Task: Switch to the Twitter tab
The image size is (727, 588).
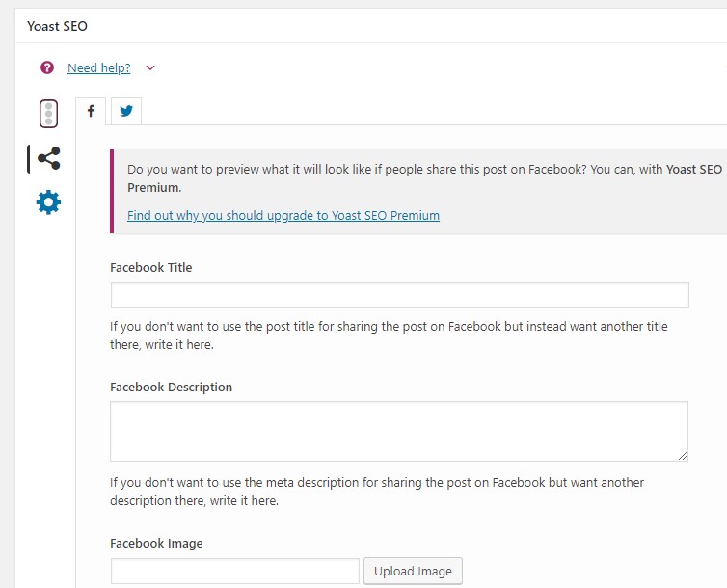Action: (x=126, y=111)
